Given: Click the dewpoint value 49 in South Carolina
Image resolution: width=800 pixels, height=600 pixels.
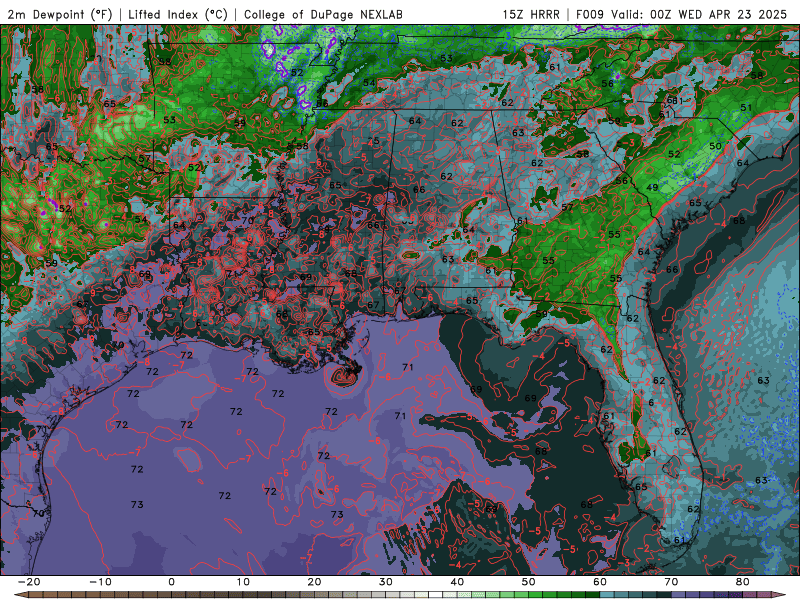Looking at the screenshot, I should (x=652, y=187).
